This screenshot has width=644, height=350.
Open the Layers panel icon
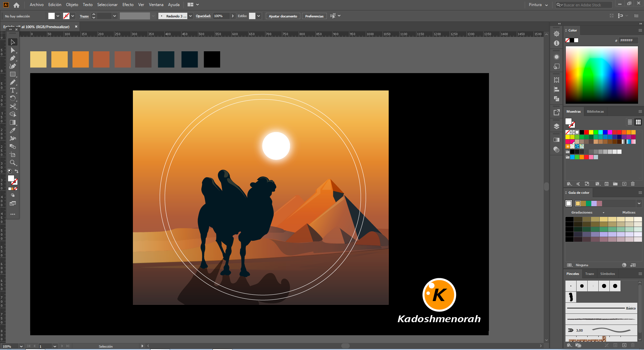point(556,126)
